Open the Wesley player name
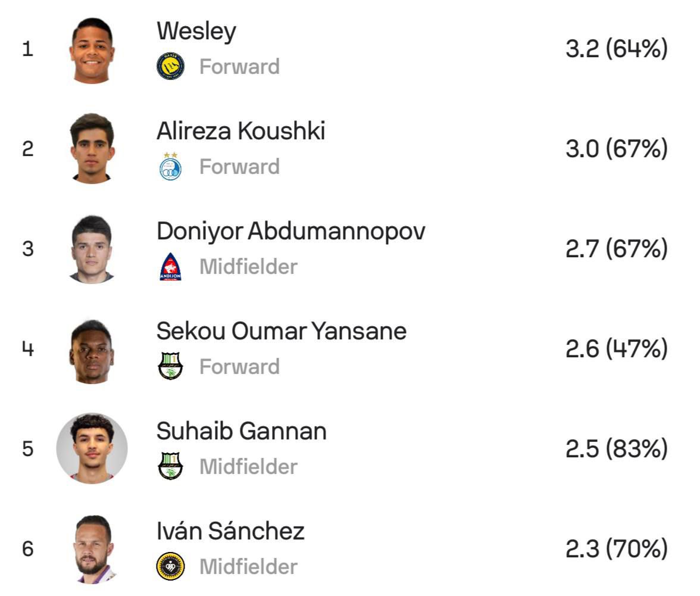Screen dimensions: 700x596 pyautogui.click(x=196, y=31)
